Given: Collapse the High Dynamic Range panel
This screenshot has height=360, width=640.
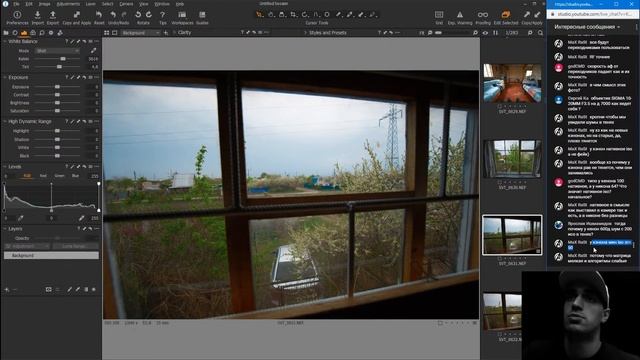Looking at the screenshot, I should click(x=5, y=122).
